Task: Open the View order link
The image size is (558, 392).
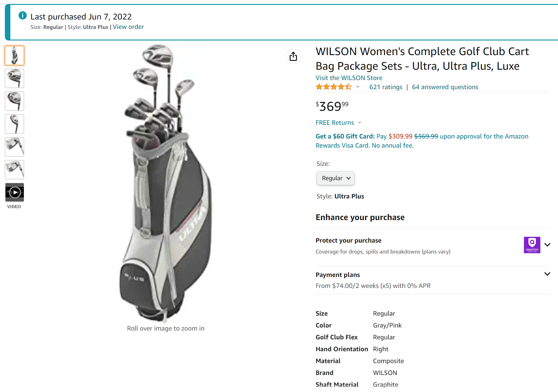Action: [x=128, y=27]
